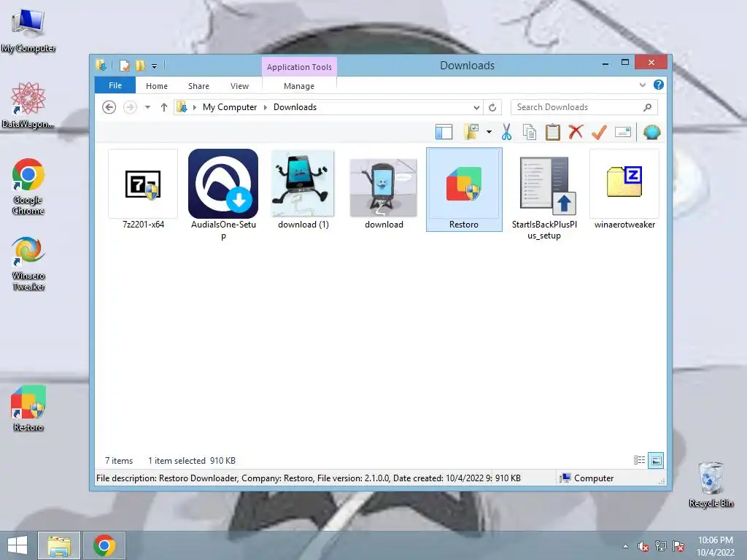Select the 7z2201-x64 installer file
This screenshot has width=747, height=560.
tap(143, 190)
